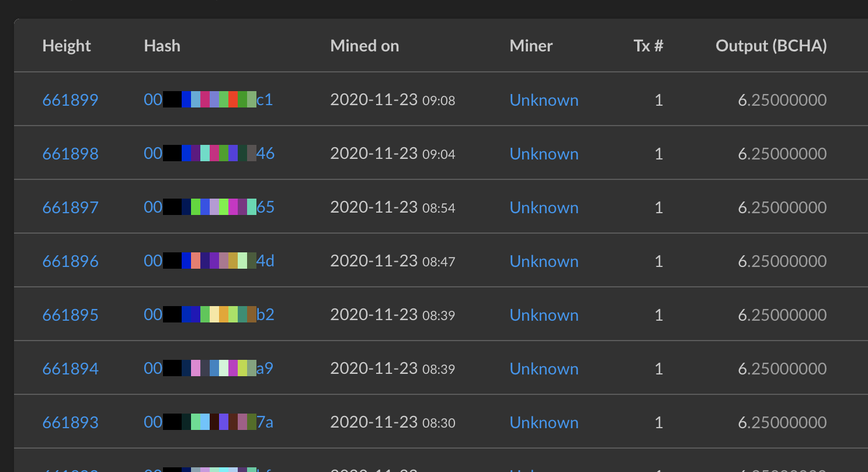Click hash ending in 7a
The image size is (868, 472).
(209, 422)
